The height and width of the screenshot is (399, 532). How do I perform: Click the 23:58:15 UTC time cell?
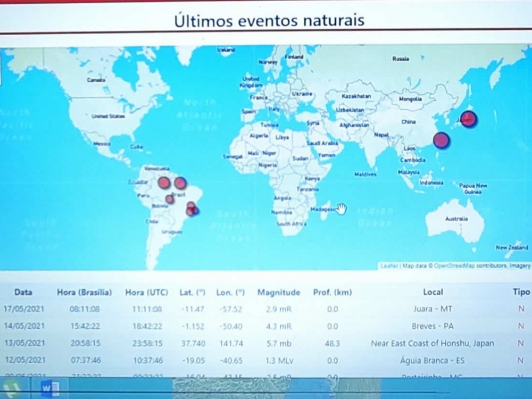(x=147, y=343)
